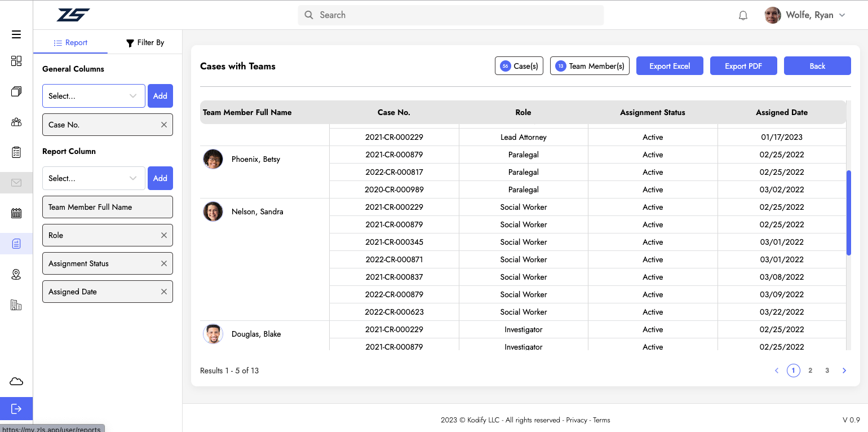Open the Wolfe, Ryan user menu

coord(805,15)
